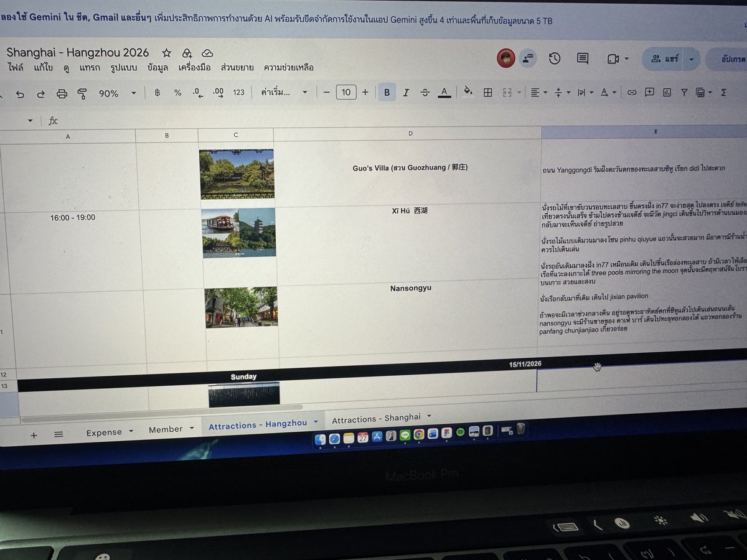Image resolution: width=747 pixels, height=560 pixels.
Task: Open the borders tool
Action: [488, 93]
